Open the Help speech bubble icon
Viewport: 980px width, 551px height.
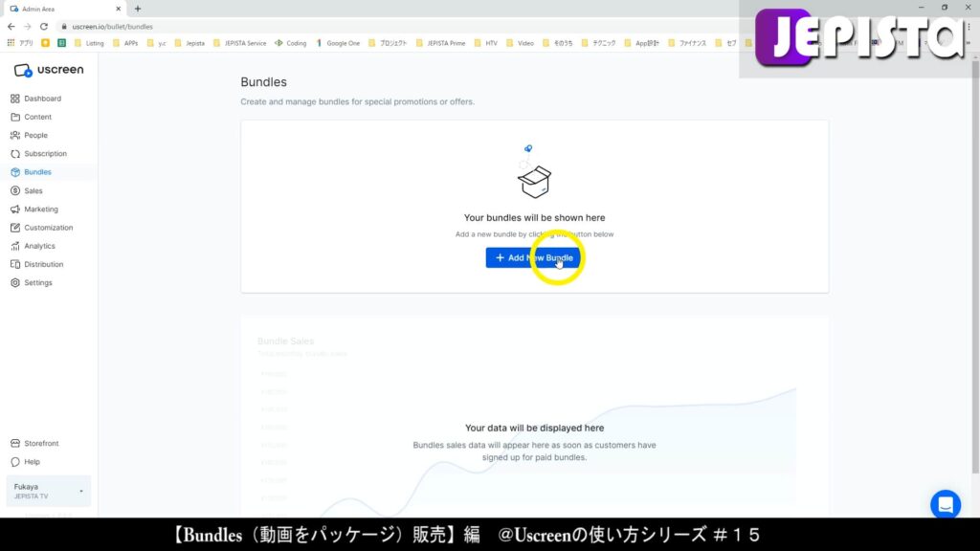(x=15, y=462)
